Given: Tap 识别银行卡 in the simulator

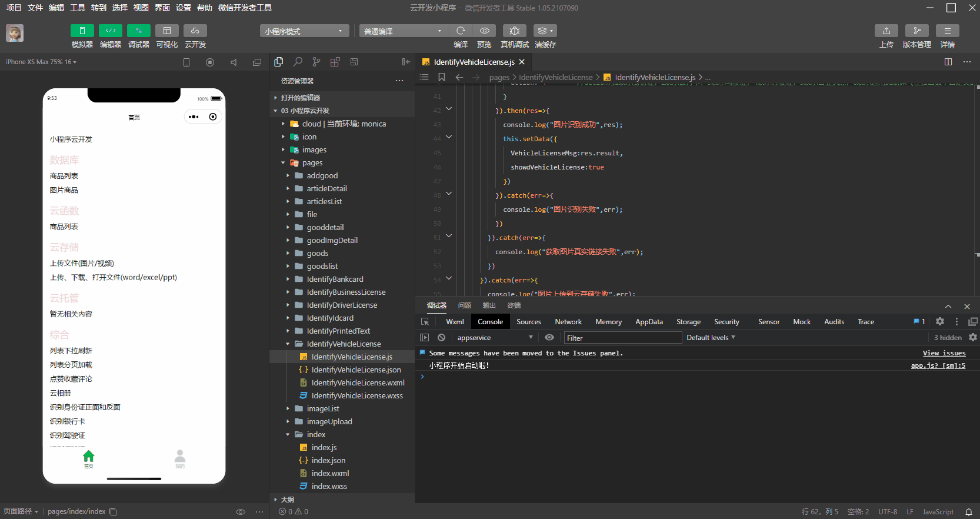Looking at the screenshot, I should 68,421.
